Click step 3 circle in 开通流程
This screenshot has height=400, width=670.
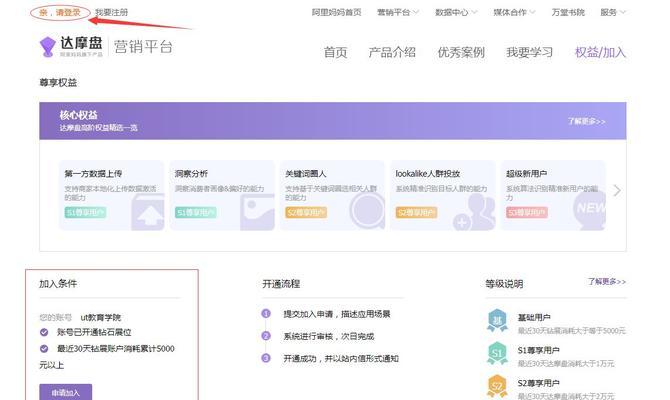point(266,358)
